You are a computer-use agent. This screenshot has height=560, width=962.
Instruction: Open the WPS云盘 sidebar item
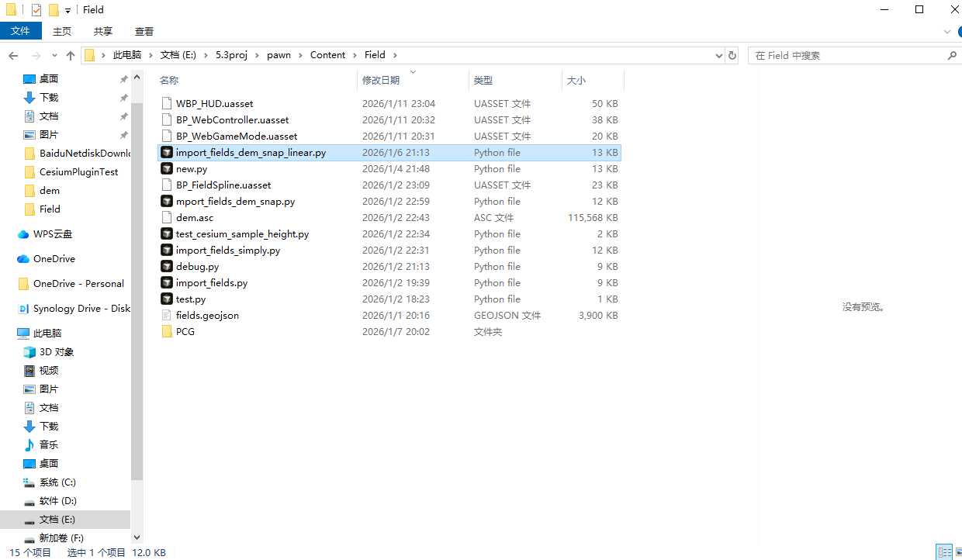click(53, 233)
